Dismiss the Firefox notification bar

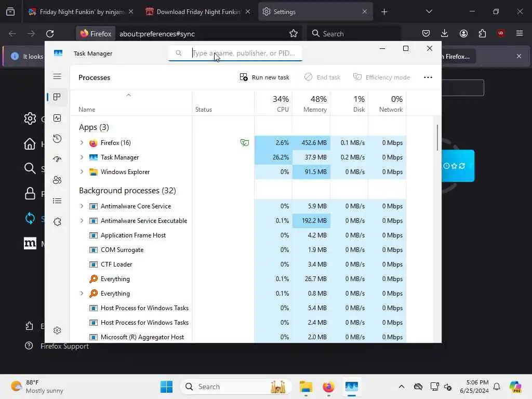pos(519,56)
